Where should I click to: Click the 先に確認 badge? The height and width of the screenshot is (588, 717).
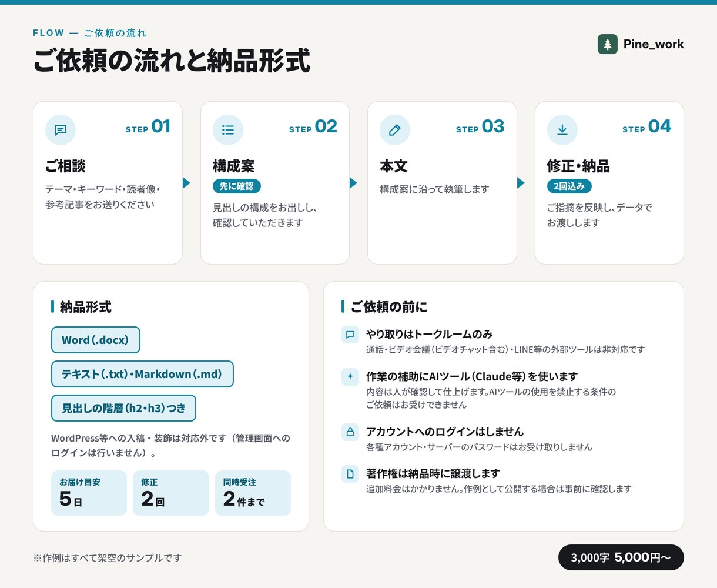coord(236,186)
